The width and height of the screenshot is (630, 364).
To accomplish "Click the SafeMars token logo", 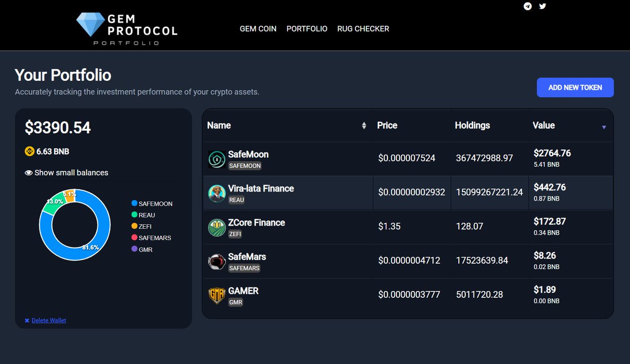I will point(217,262).
